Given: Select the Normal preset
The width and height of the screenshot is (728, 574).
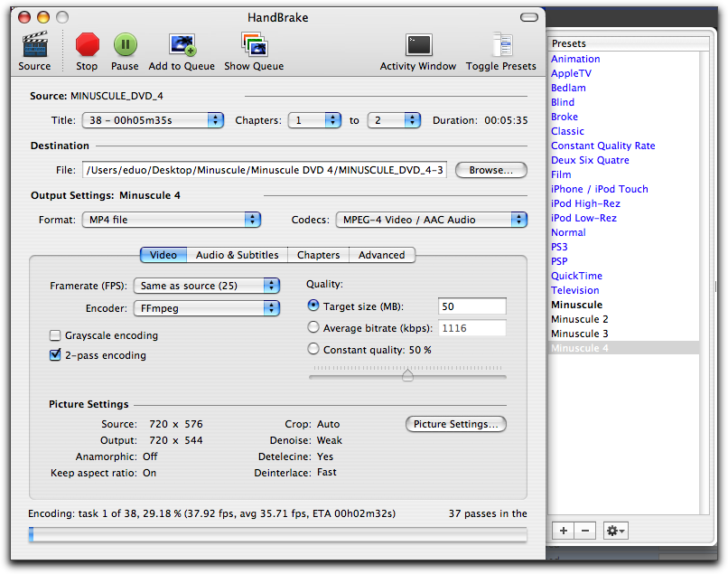Looking at the screenshot, I should [623, 232].
